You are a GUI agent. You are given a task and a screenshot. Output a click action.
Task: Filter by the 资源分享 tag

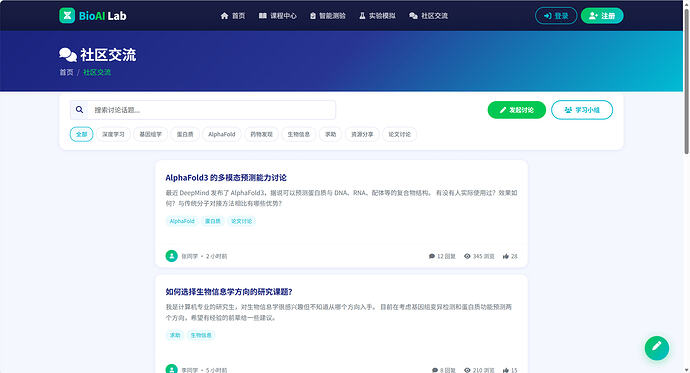[362, 134]
